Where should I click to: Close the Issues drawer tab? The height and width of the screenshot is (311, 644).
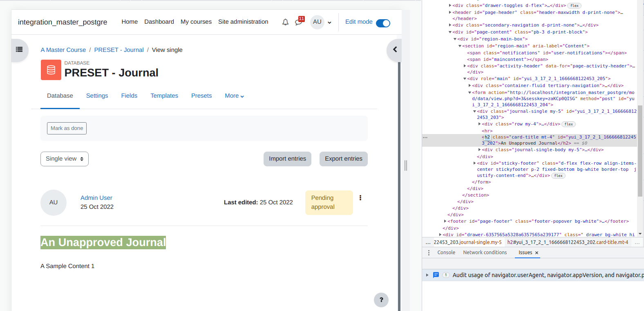pos(537,253)
